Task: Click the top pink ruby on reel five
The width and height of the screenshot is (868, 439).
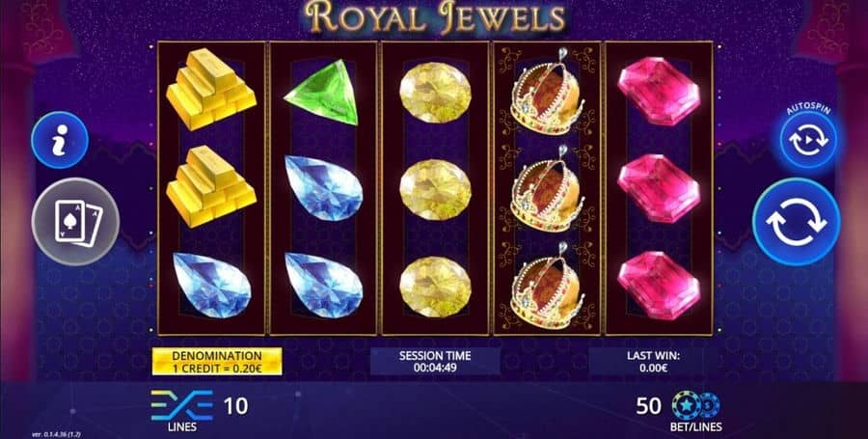Action: coord(659,93)
